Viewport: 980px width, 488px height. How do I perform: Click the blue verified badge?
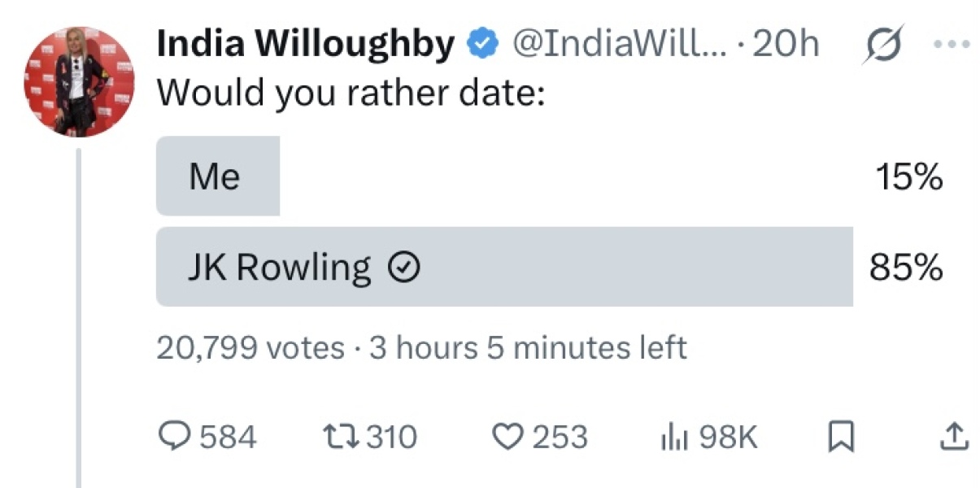(483, 45)
